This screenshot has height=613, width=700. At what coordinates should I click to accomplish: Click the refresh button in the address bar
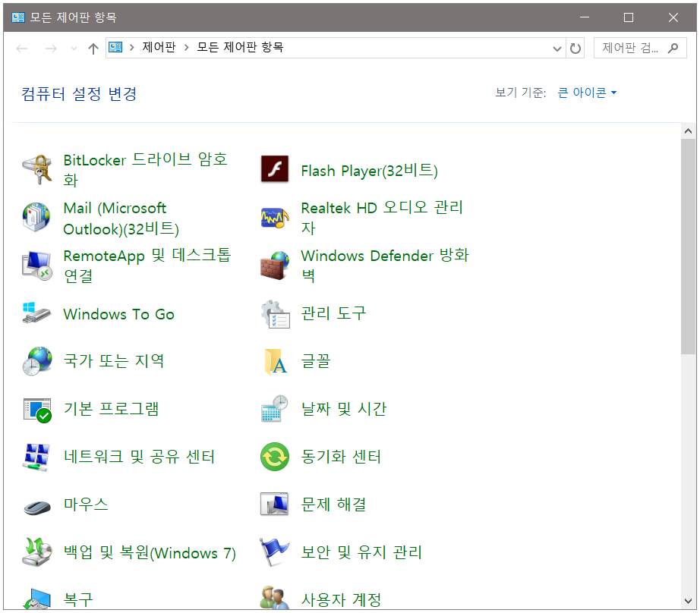[575, 48]
